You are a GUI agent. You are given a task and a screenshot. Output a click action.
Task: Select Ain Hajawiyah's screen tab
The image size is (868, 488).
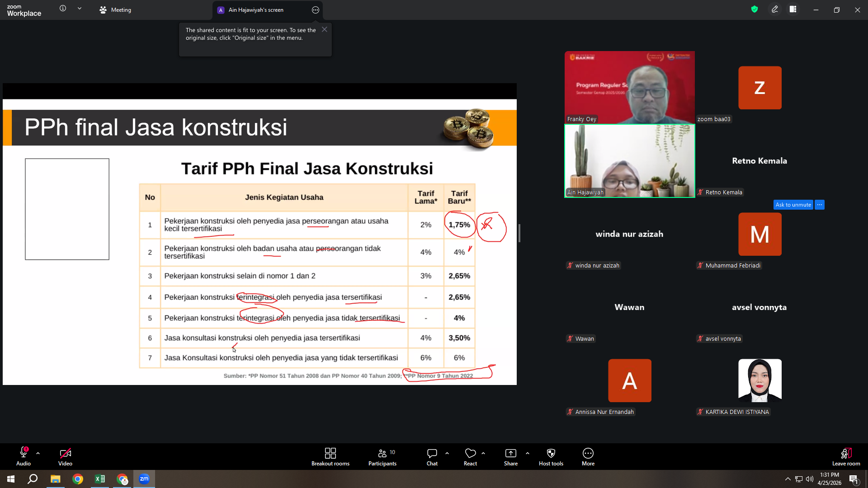pyautogui.click(x=256, y=10)
